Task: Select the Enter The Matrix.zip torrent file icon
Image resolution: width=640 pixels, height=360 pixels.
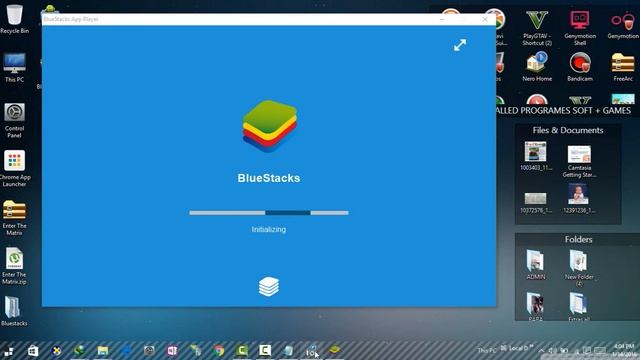Action: click(x=14, y=266)
